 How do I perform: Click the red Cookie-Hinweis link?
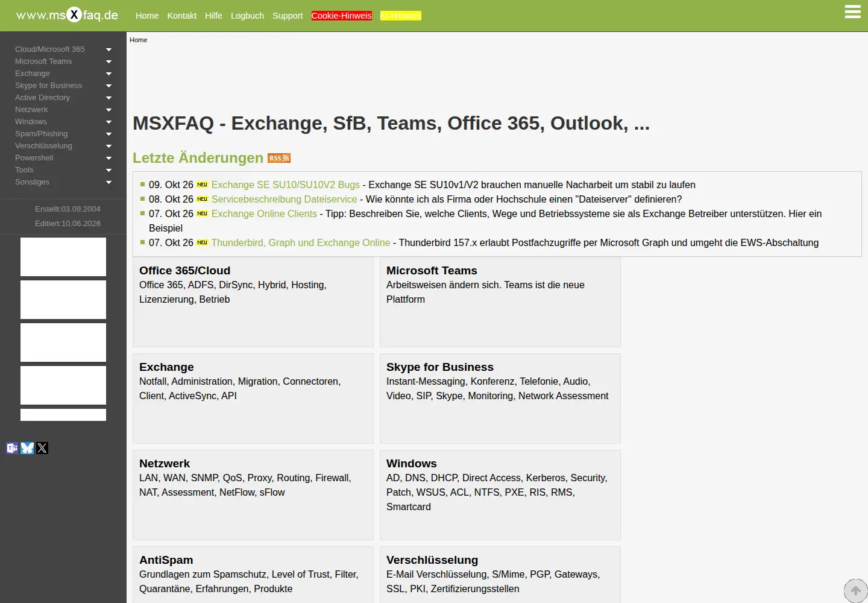tap(342, 16)
